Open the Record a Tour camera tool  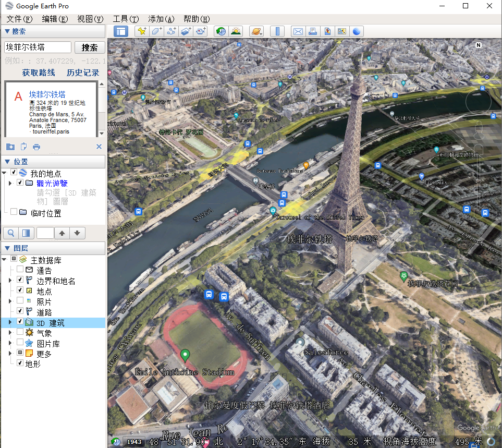point(201,31)
